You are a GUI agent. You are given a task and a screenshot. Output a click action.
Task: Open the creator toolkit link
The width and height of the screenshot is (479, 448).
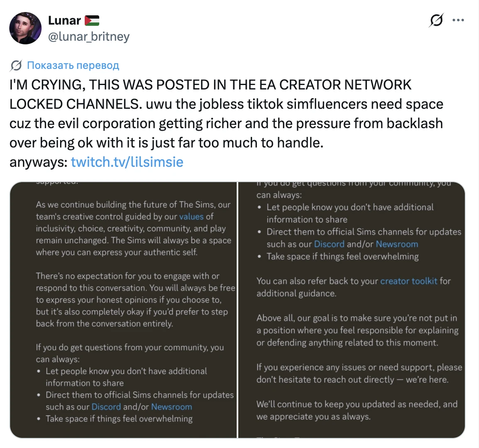(x=408, y=281)
